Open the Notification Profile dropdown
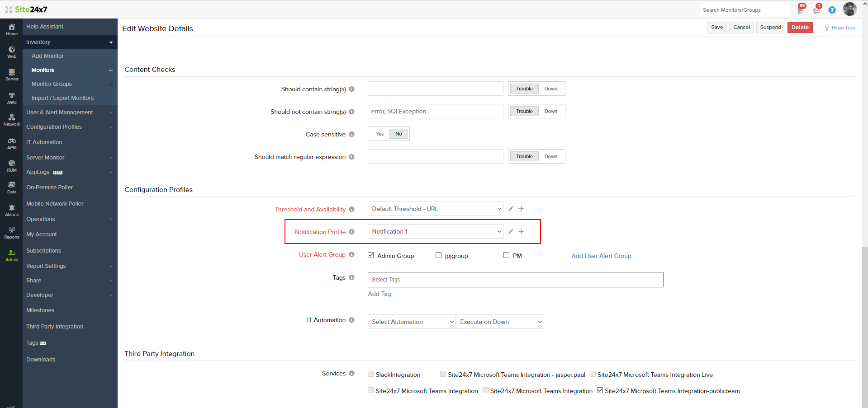 click(435, 231)
